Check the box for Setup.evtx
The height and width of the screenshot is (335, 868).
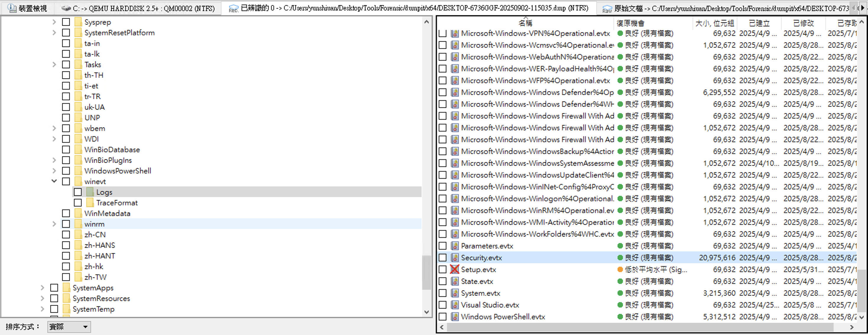pos(443,269)
